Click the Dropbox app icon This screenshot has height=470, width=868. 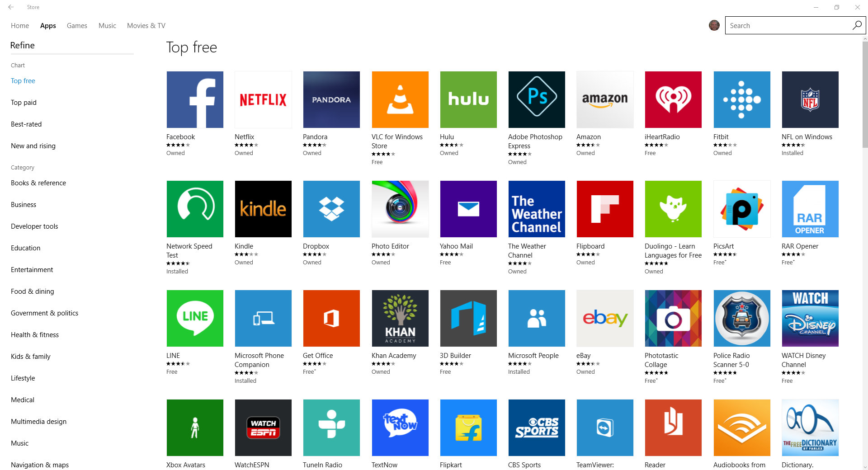331,209
